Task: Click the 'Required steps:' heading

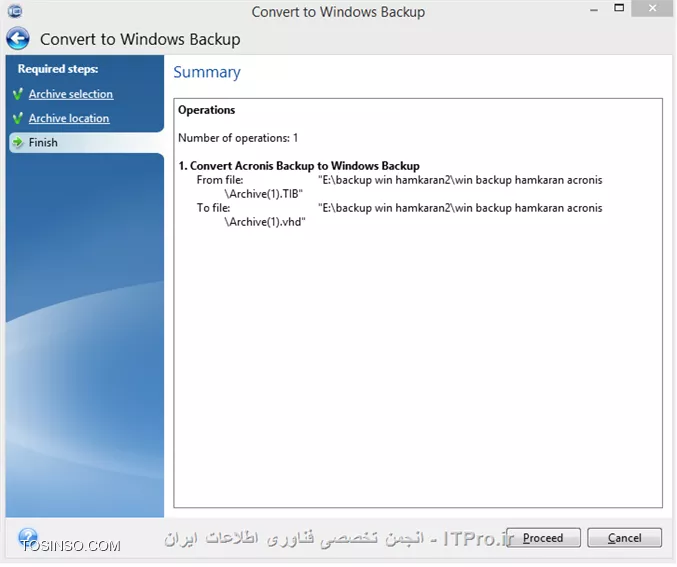Action: coord(58,69)
